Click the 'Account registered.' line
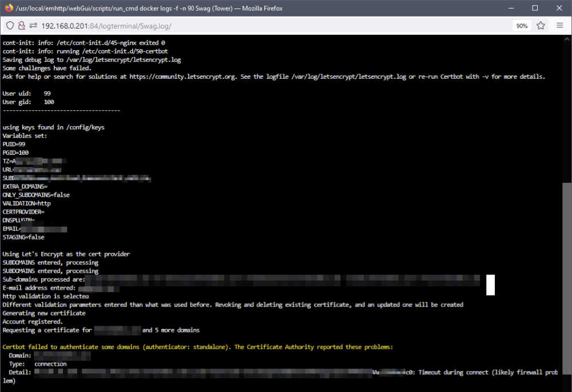 coord(33,322)
